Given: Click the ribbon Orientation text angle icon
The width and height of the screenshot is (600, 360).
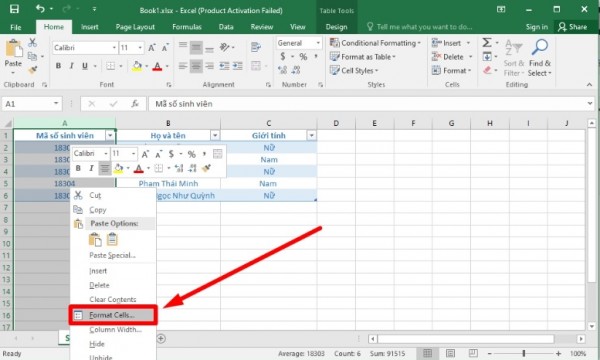Looking at the screenshot, I should click(224, 47).
